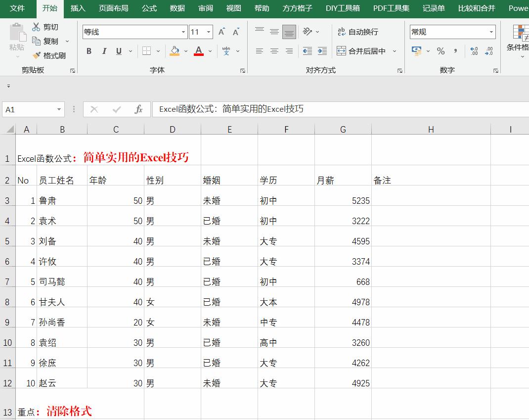The height and width of the screenshot is (420, 529).
Task: Open the font name dropdown
Action: 182,31
